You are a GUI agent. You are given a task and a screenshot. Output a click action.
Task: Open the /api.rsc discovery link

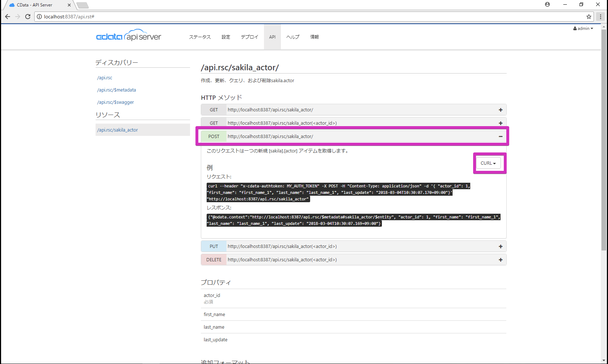pyautogui.click(x=105, y=78)
